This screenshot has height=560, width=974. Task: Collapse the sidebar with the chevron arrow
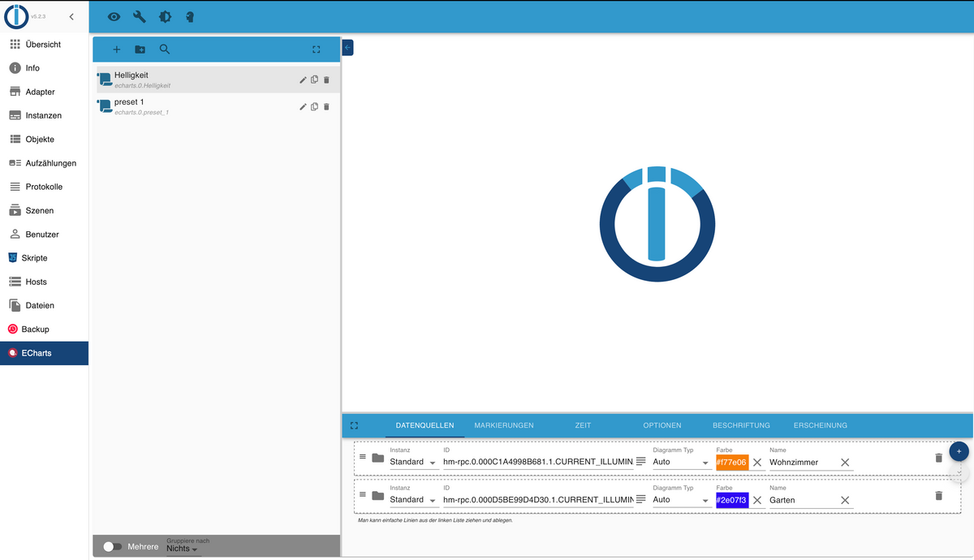(x=71, y=16)
